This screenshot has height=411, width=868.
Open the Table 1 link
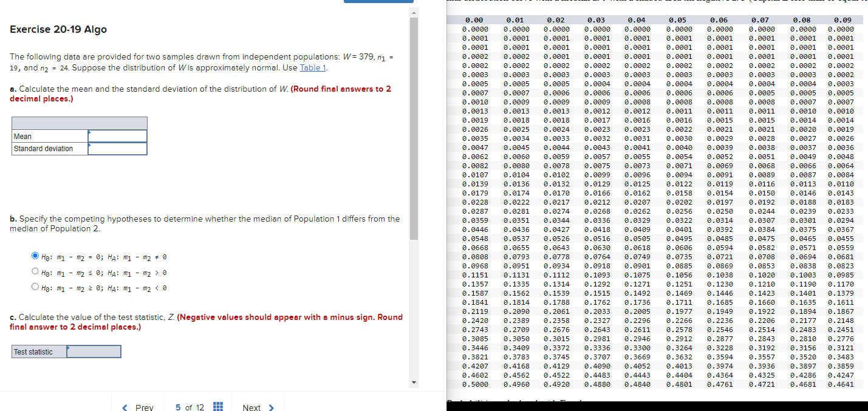coord(312,67)
